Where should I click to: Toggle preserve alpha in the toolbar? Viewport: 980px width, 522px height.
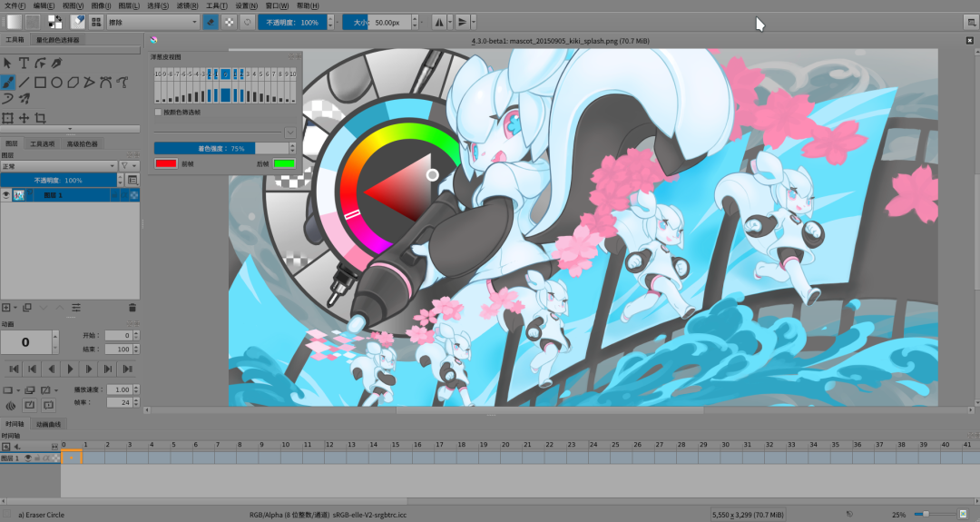click(230, 22)
